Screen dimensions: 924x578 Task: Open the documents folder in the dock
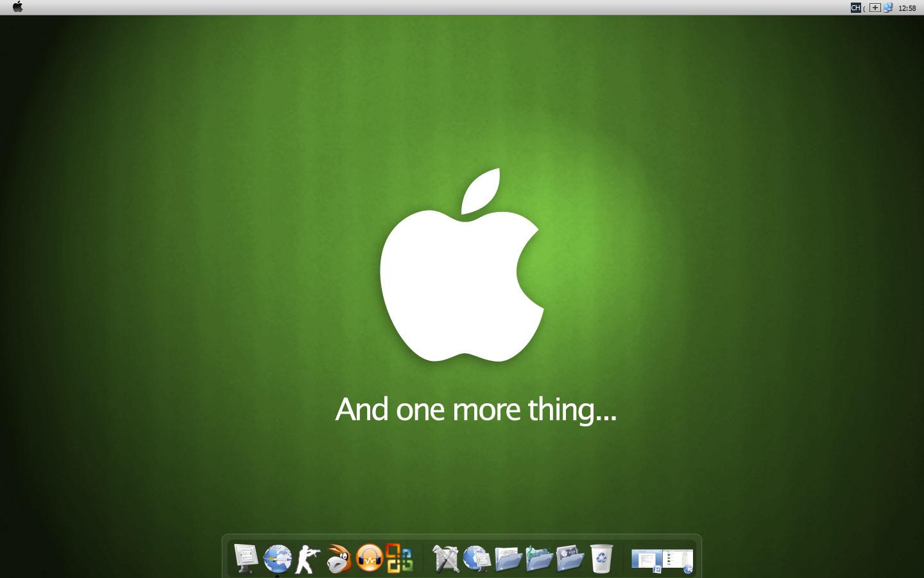(x=508, y=559)
